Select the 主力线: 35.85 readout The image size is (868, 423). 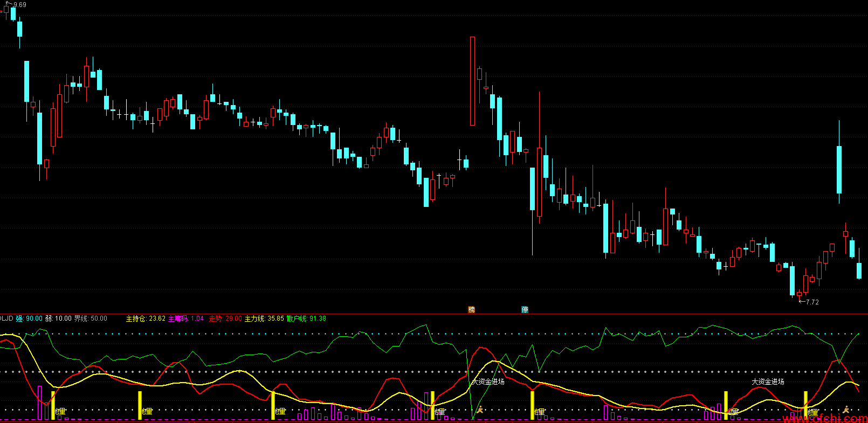click(x=264, y=318)
